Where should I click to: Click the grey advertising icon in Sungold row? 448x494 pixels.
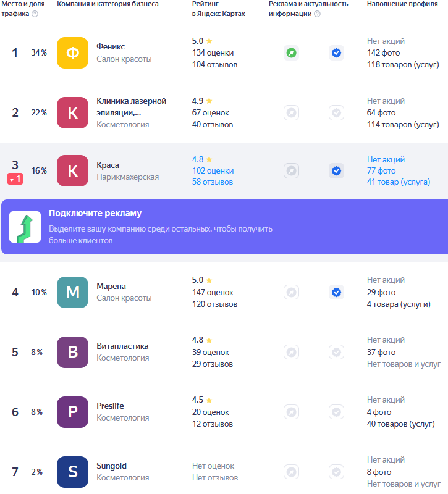(x=291, y=472)
